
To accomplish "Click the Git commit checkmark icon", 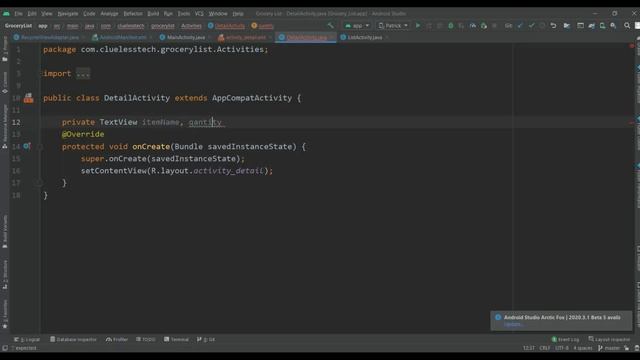I will click(x=531, y=25).
